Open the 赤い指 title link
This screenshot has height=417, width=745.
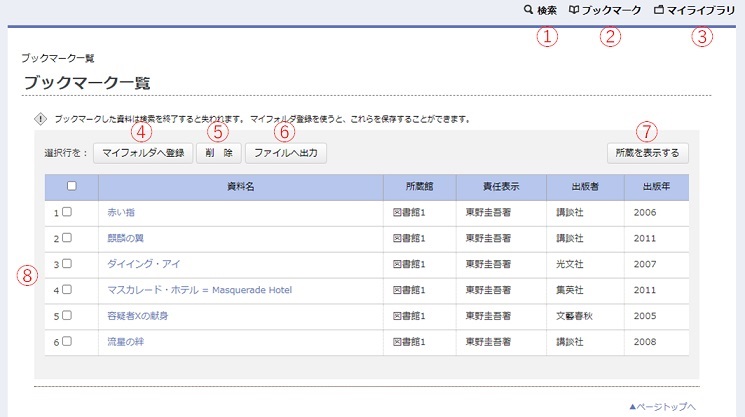119,213
